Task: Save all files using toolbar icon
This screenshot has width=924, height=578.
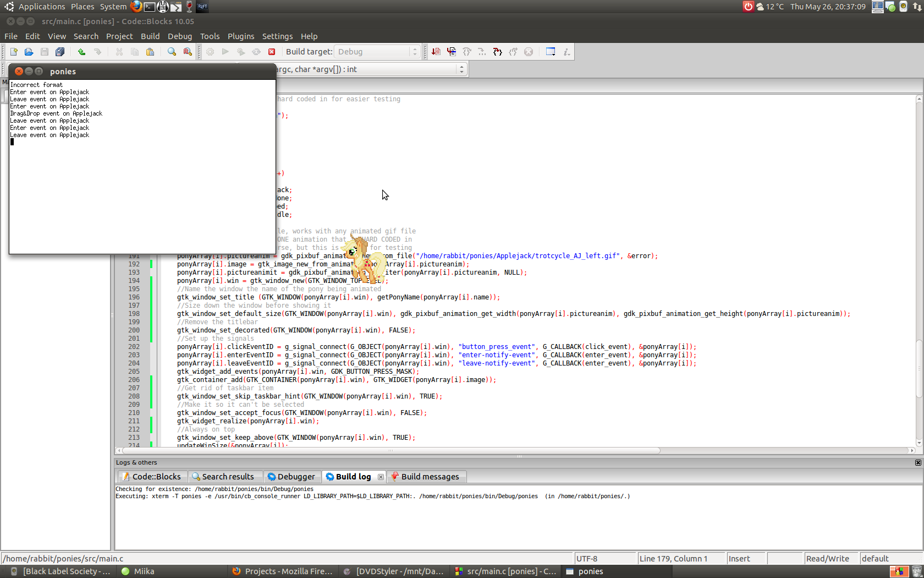Action: click(x=60, y=52)
